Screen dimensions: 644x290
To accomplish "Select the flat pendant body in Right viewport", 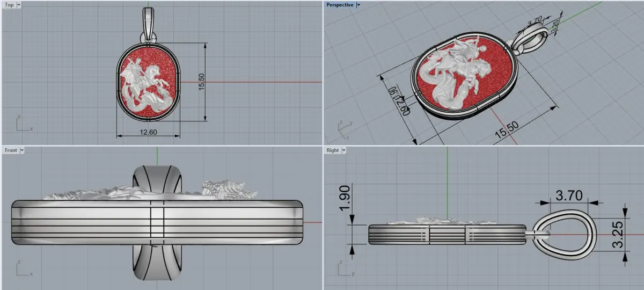I will (x=447, y=235).
